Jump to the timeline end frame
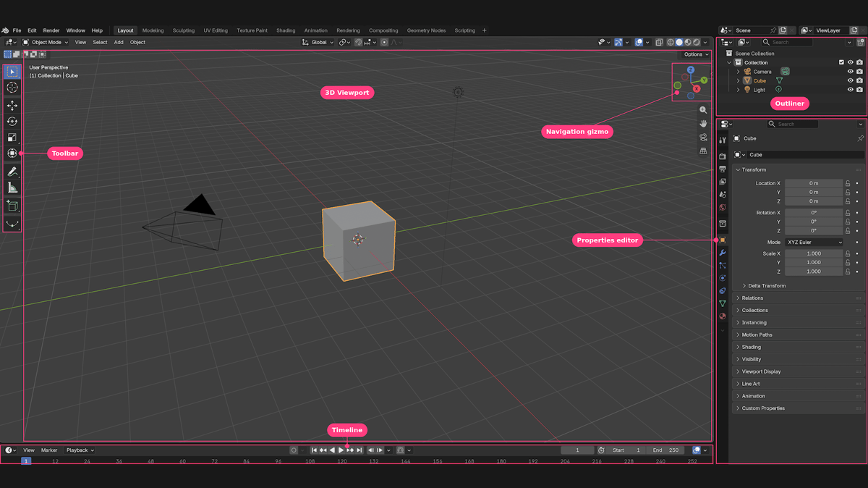This screenshot has height=488, width=868. pos(359,450)
